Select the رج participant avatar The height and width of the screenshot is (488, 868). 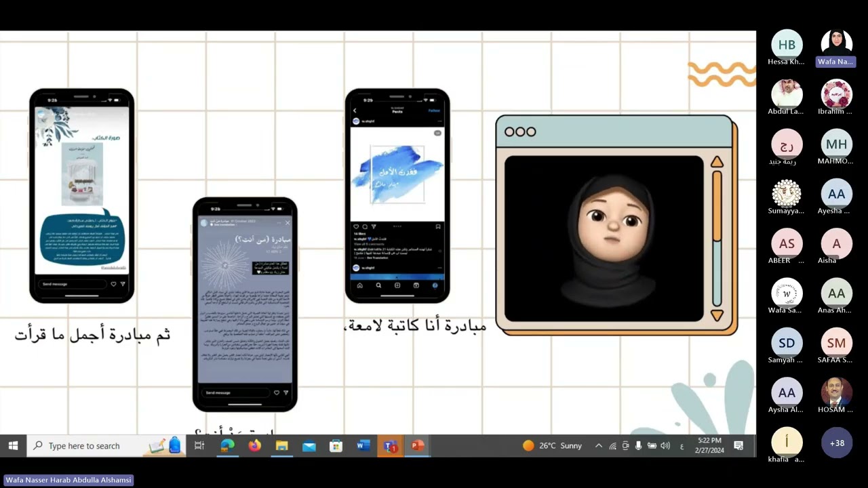(x=787, y=144)
